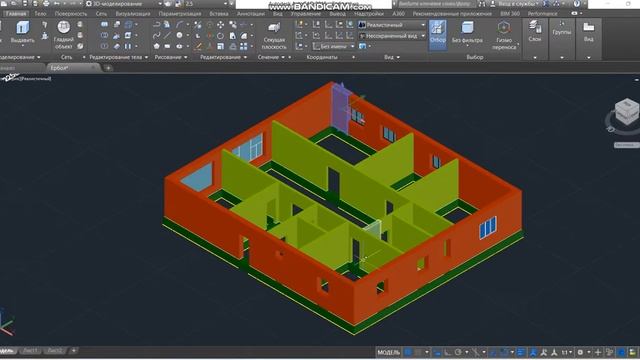Switch to the Тело ribbon tab
The width and height of the screenshot is (640, 360).
pyautogui.click(x=40, y=13)
